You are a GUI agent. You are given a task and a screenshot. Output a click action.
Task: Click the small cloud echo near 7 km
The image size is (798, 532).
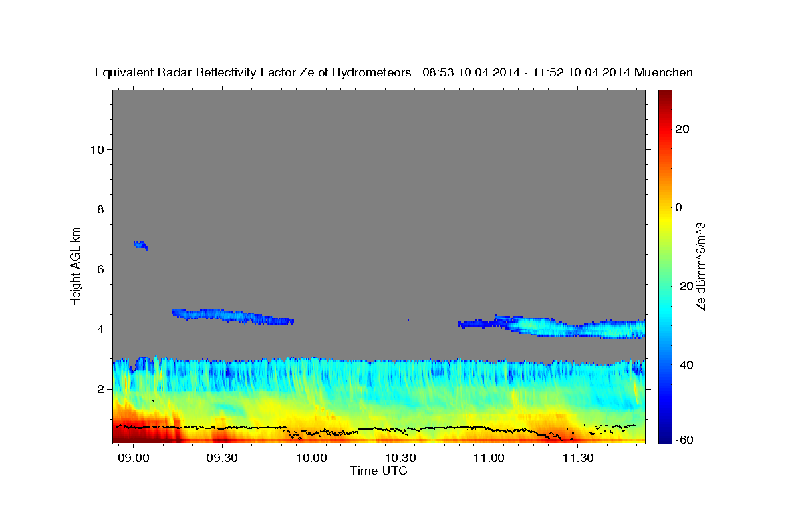(140, 245)
